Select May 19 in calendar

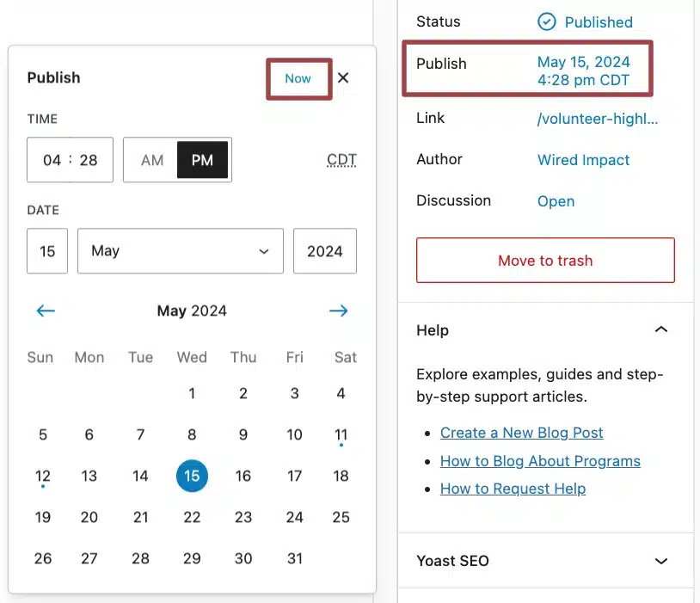point(43,517)
